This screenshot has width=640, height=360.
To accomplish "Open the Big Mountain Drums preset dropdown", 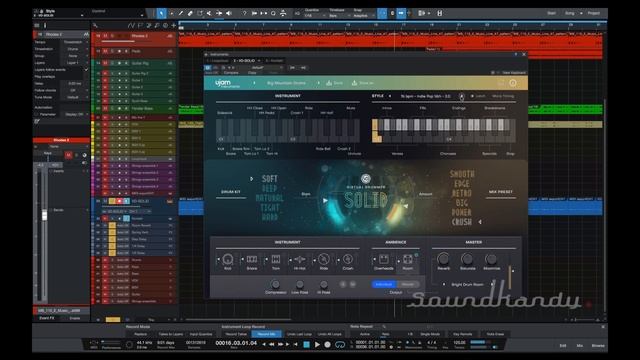I will point(286,83).
